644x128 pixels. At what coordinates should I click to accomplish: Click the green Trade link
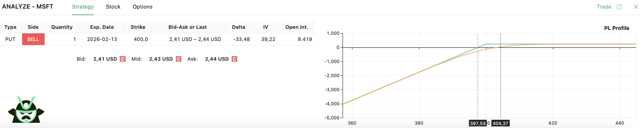(x=604, y=7)
